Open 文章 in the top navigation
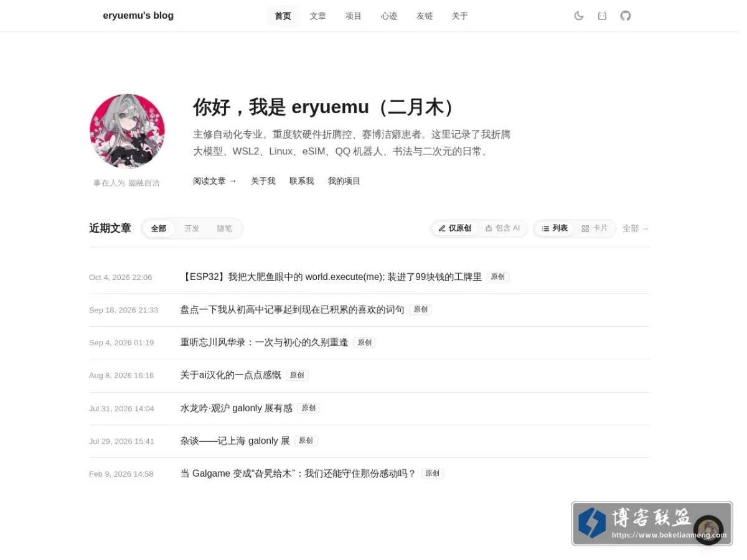Image resolution: width=747 pixels, height=560 pixels. click(x=318, y=16)
